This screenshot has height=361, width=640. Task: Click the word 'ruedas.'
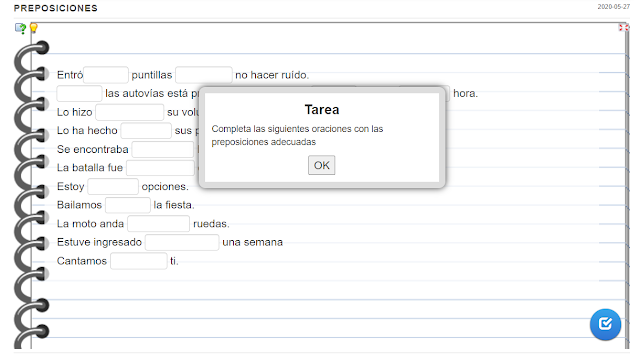(211, 224)
